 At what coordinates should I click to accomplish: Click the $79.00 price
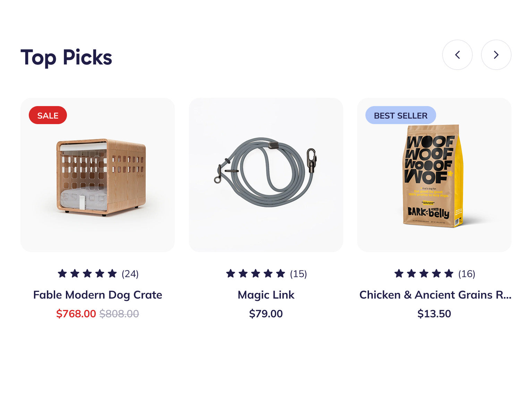click(266, 314)
